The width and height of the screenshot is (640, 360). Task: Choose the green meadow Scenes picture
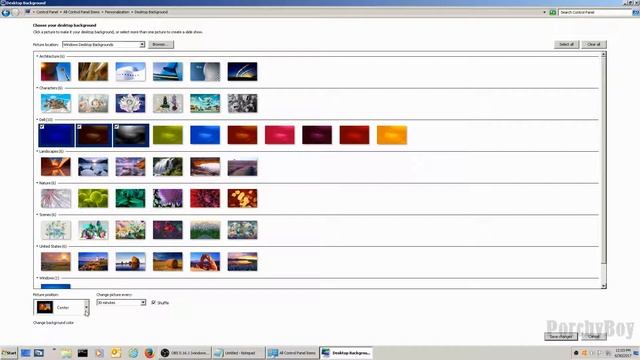pos(205,230)
